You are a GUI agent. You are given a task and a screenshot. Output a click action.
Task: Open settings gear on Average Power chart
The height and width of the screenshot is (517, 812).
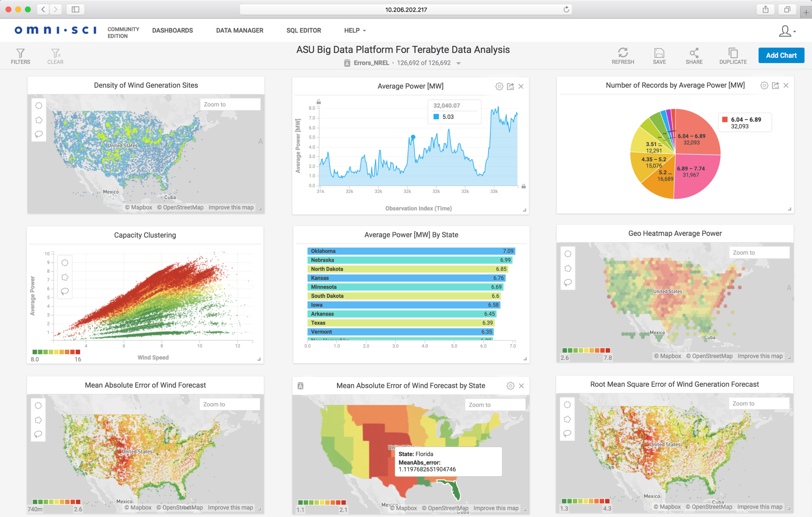click(499, 87)
